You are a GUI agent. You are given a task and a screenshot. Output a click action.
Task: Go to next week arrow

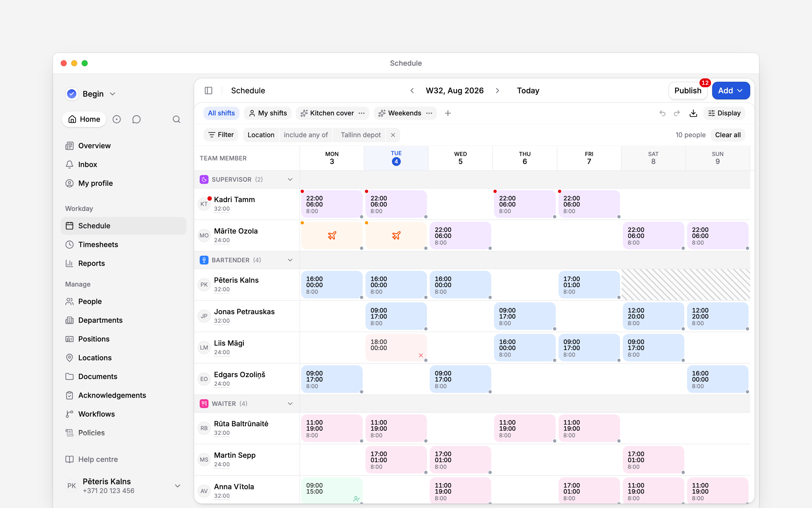[x=497, y=91]
